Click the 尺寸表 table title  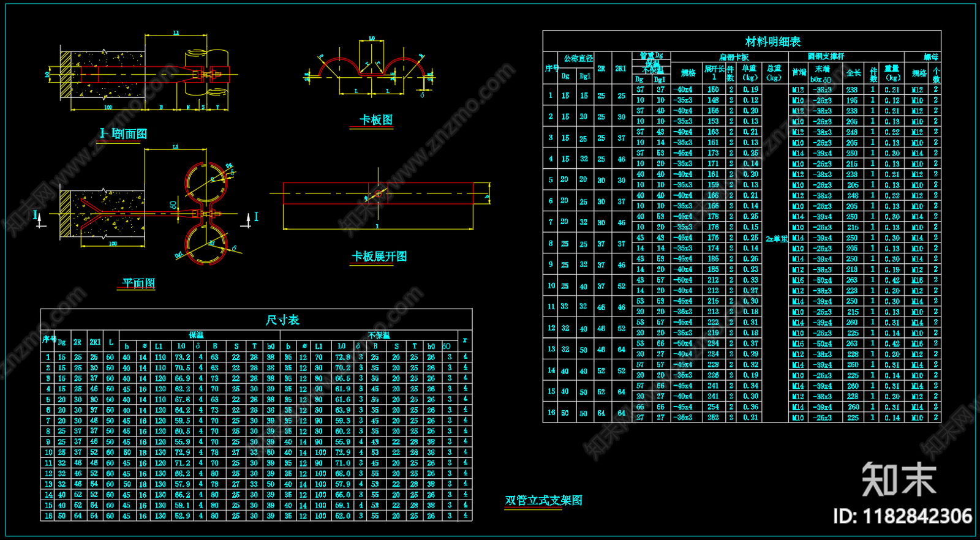(282, 320)
